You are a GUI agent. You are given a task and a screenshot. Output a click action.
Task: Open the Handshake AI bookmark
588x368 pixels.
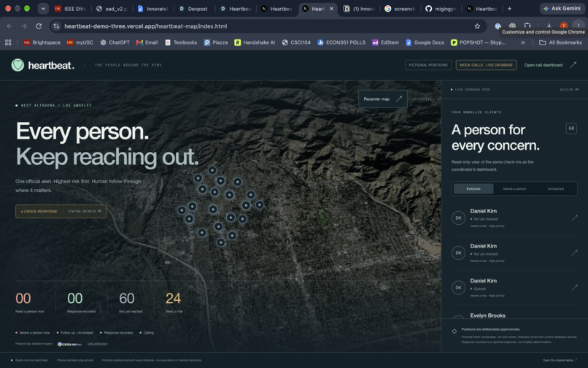point(255,42)
